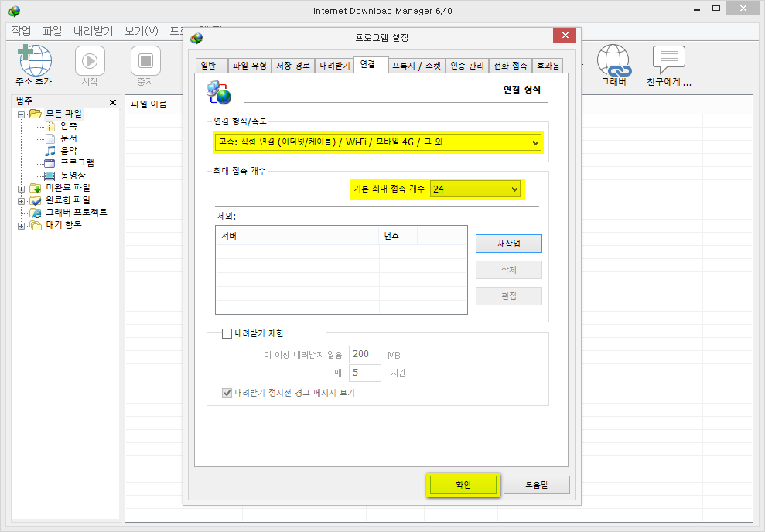Click the 도움말 button

pyautogui.click(x=537, y=485)
